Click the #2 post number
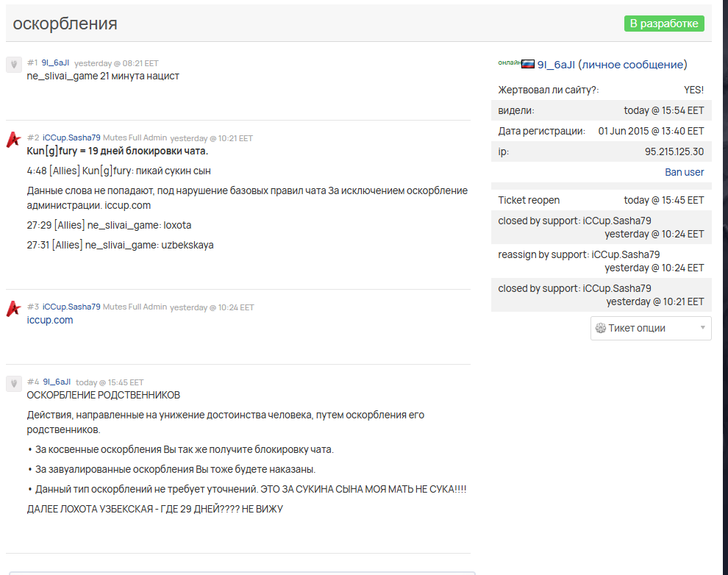 tap(33, 137)
